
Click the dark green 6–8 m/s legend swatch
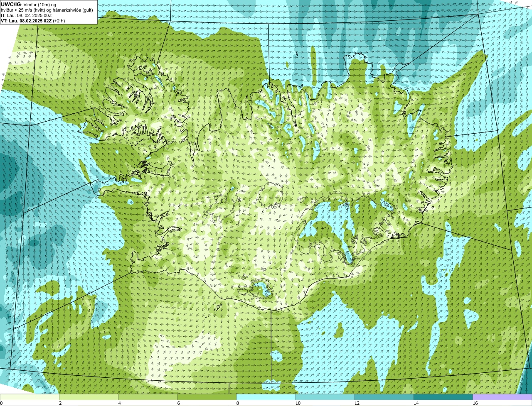[x=207, y=397]
